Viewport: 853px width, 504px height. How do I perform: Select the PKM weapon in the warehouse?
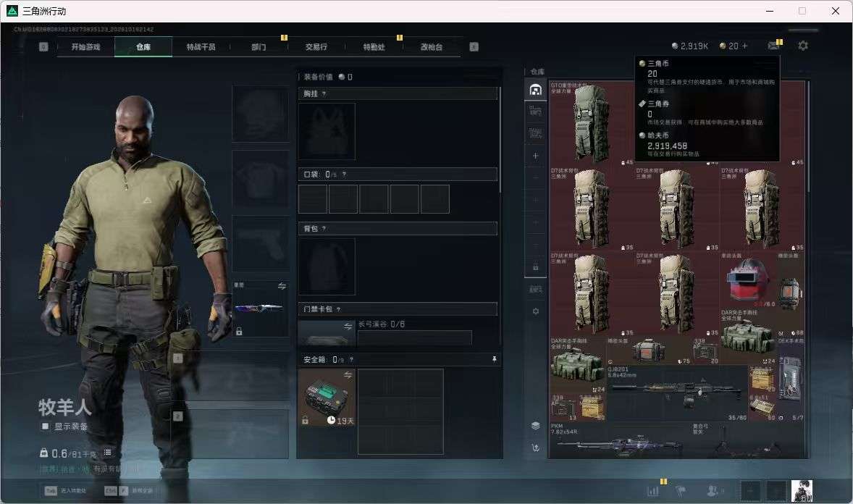pos(620,440)
